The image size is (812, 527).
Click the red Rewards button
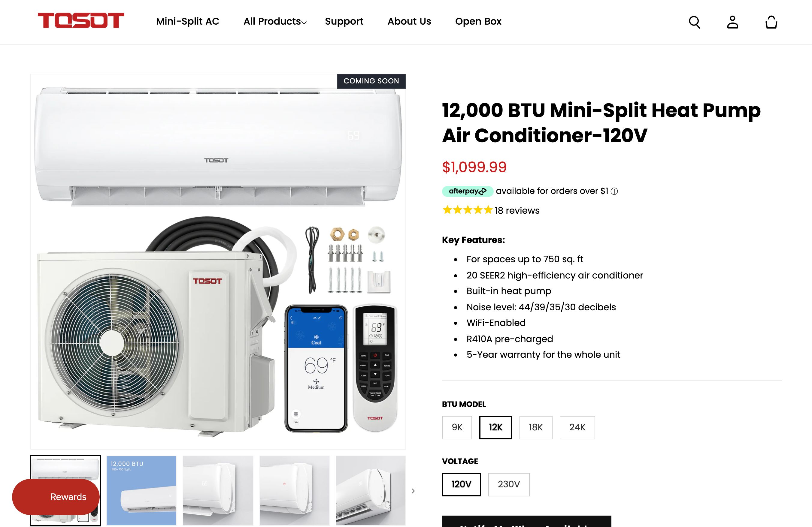click(56, 497)
